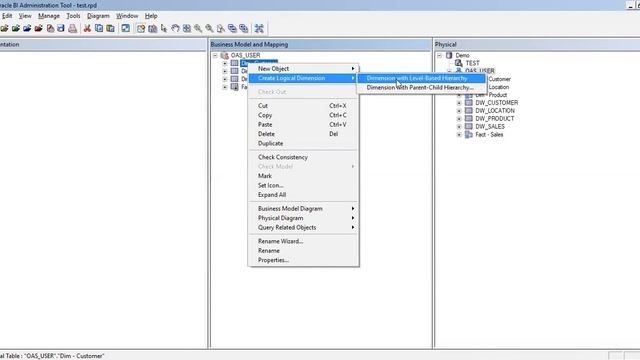
Task: Expand the DW_LOCATION physical table
Action: click(459, 111)
